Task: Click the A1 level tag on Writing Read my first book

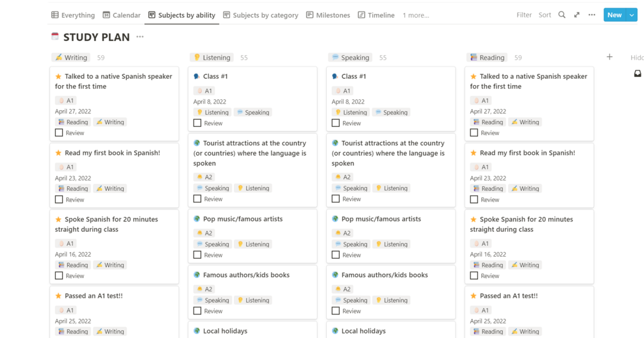Action: (66, 167)
